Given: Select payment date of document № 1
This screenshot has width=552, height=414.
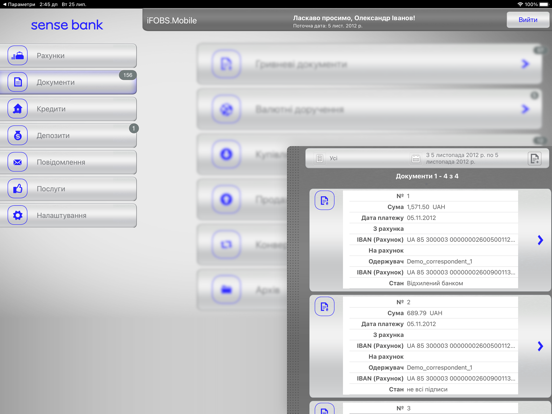Looking at the screenshot, I should [x=421, y=218].
